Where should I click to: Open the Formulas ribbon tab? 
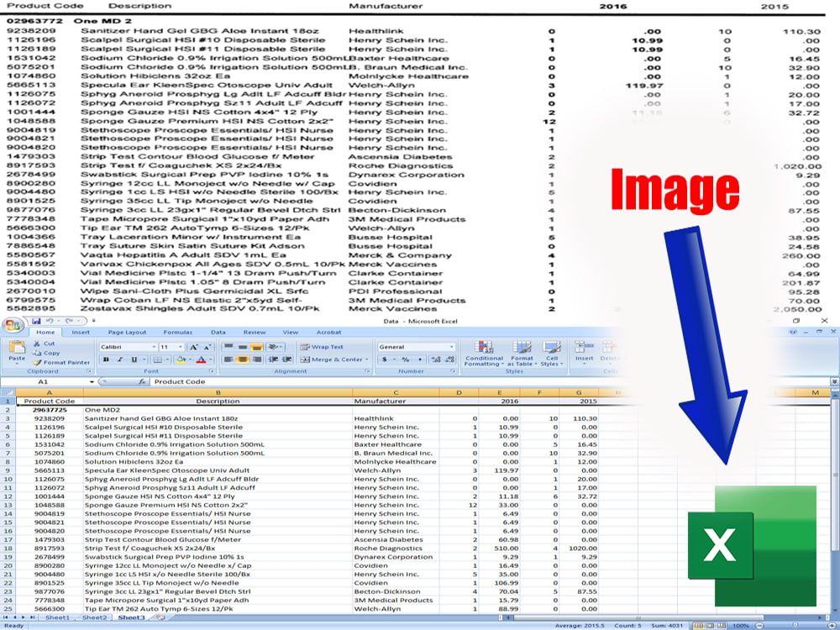coord(178,332)
